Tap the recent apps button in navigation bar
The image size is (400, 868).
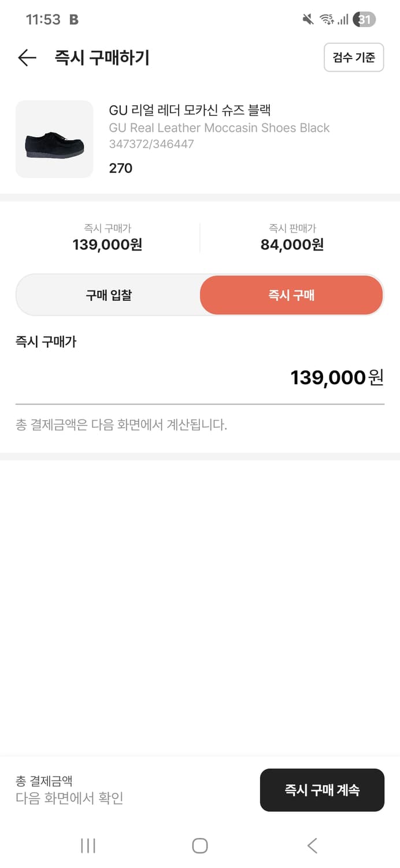87,845
